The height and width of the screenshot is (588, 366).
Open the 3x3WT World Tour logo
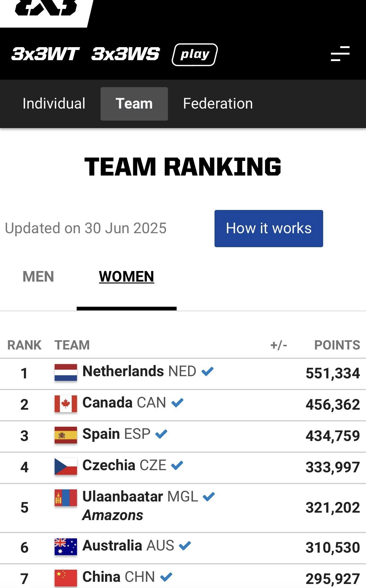(45, 54)
